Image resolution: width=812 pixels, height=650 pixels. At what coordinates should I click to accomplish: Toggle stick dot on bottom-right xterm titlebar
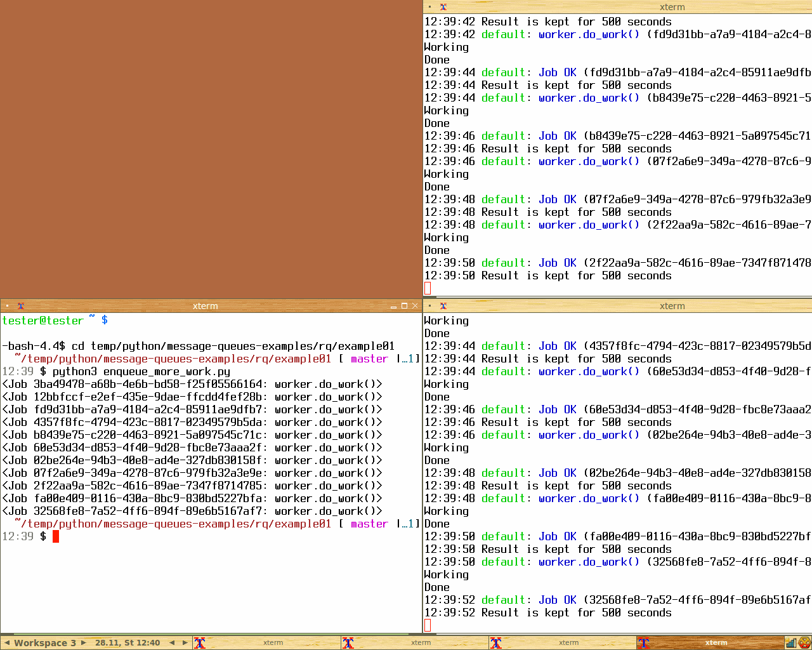pyautogui.click(x=429, y=306)
